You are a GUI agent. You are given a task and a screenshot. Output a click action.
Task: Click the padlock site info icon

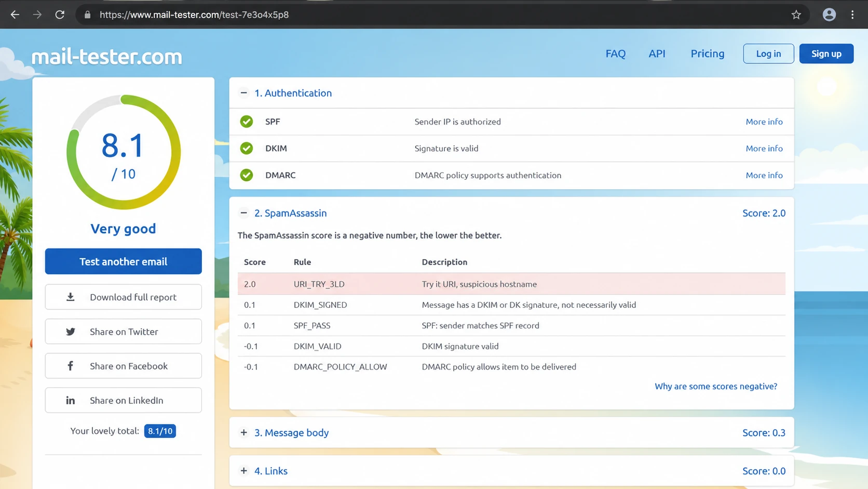87,15
